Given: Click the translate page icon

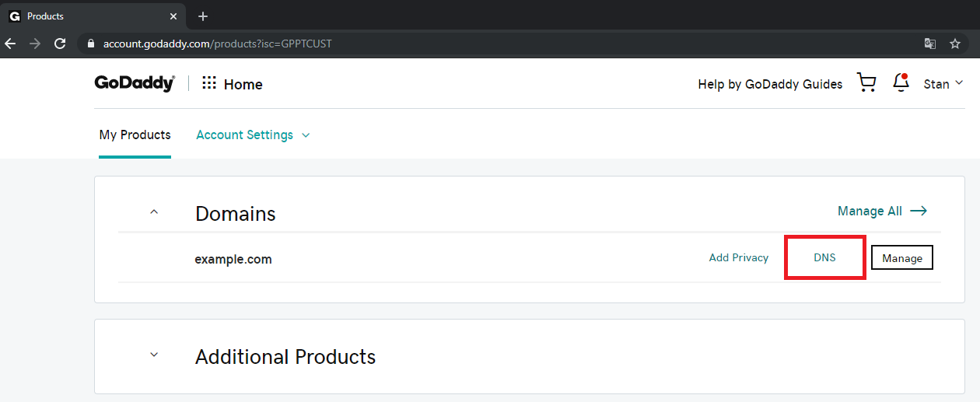Looking at the screenshot, I should click(x=929, y=44).
